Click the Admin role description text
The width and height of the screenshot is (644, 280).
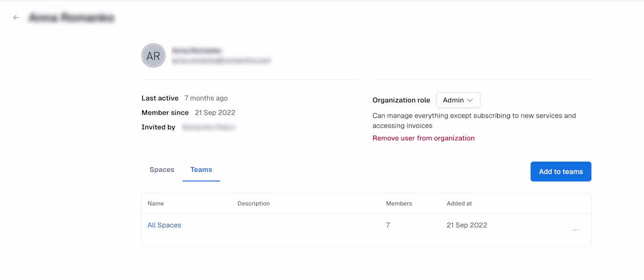pos(474,121)
